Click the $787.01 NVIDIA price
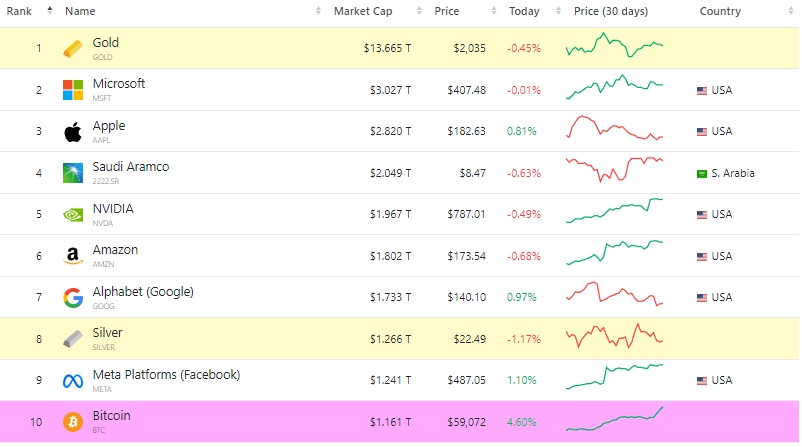Viewport: 802px width, 447px height. click(466, 214)
